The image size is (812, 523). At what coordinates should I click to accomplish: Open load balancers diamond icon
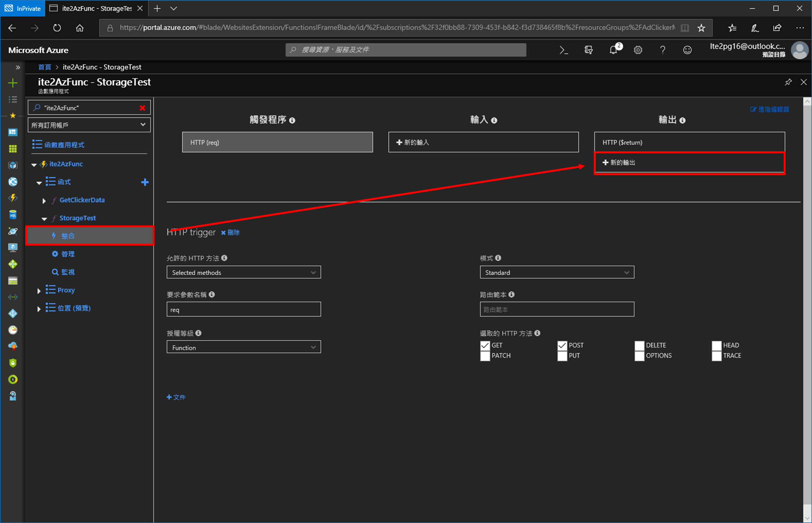[x=13, y=264]
